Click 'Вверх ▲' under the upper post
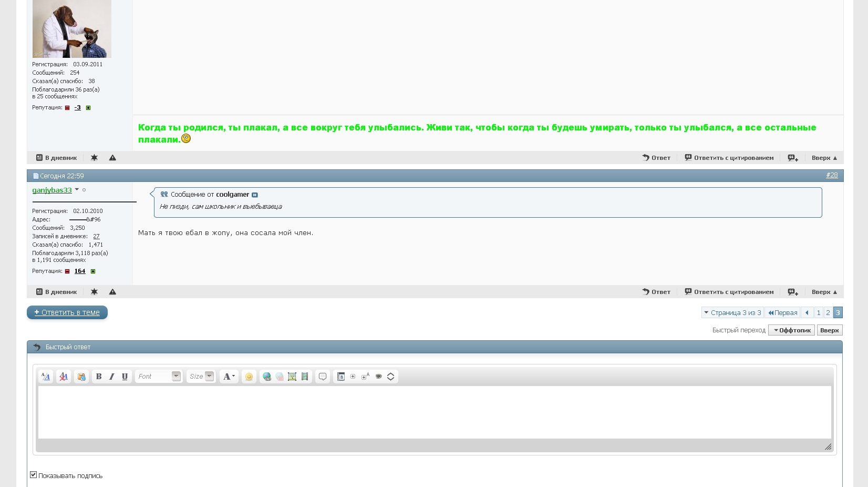Image resolution: width=868 pixels, height=487 pixels. coord(824,158)
